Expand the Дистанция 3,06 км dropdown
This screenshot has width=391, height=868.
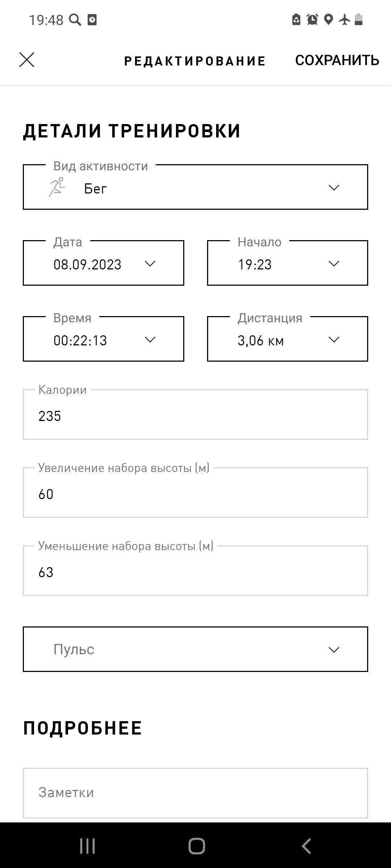click(x=287, y=339)
